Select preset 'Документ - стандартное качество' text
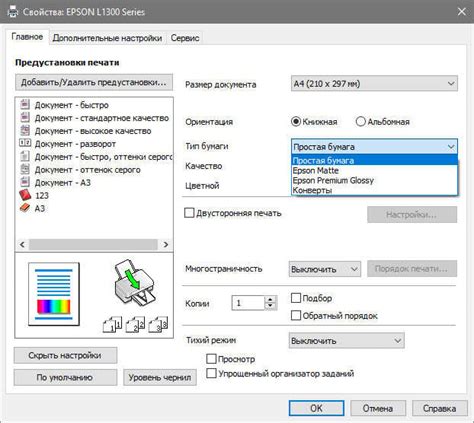Image resolution: width=474 pixels, height=423 pixels. pos(102,118)
